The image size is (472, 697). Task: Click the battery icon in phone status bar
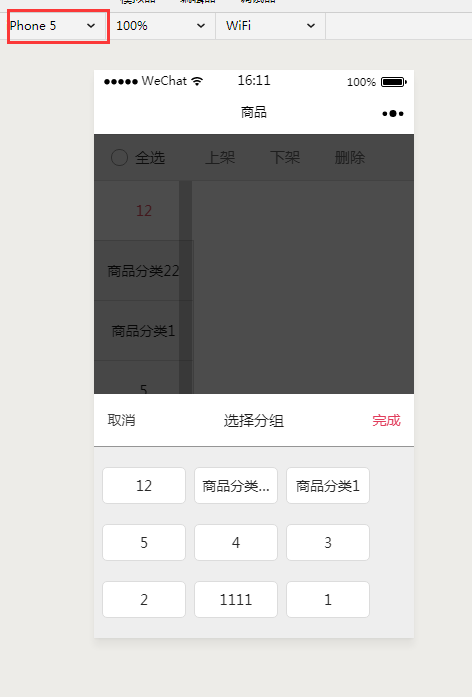click(x=394, y=82)
